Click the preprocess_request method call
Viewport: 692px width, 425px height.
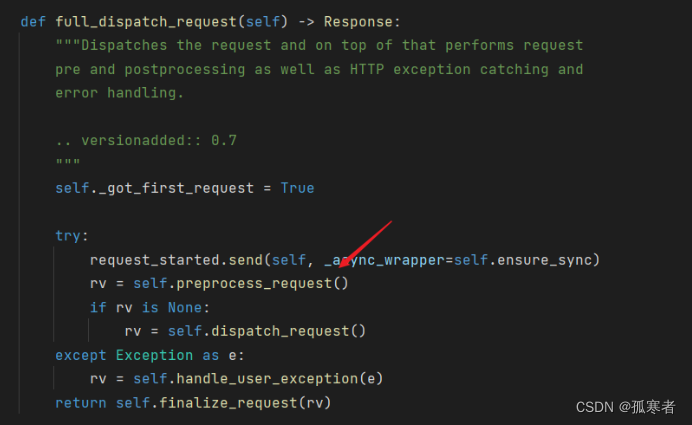tap(254, 283)
